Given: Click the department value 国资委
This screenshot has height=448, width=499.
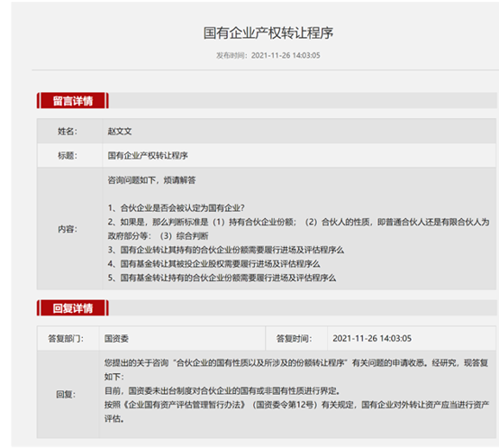Looking at the screenshot, I should pyautogui.click(x=116, y=338).
